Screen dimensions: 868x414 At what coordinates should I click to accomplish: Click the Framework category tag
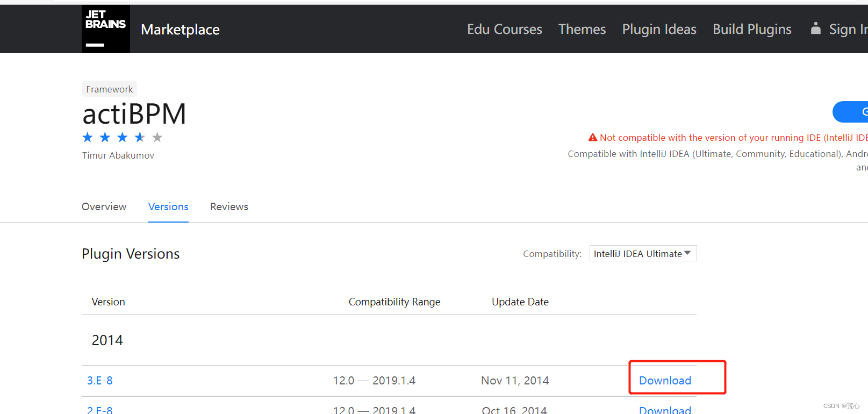tap(110, 89)
